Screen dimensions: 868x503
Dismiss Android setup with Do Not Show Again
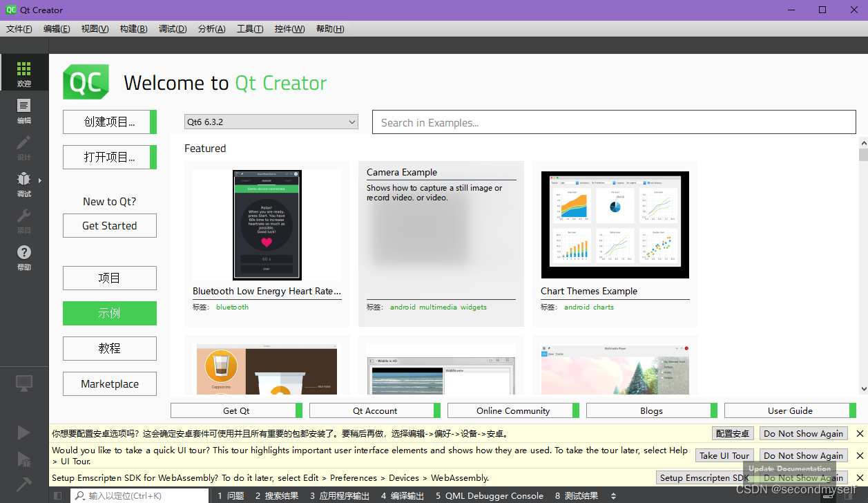click(x=802, y=433)
